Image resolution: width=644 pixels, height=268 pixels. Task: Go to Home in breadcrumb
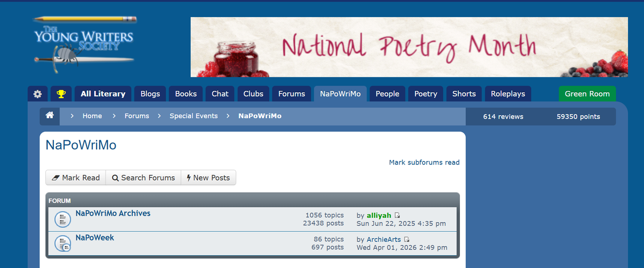tap(92, 116)
